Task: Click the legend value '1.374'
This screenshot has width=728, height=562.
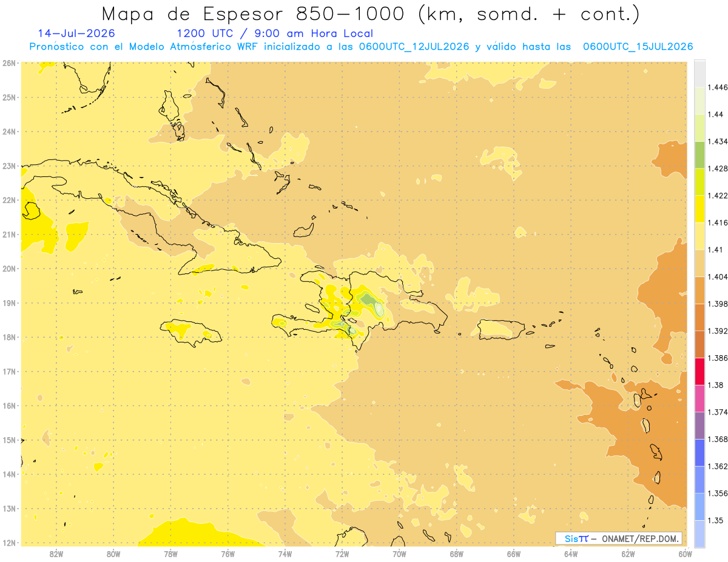Action: (x=717, y=412)
